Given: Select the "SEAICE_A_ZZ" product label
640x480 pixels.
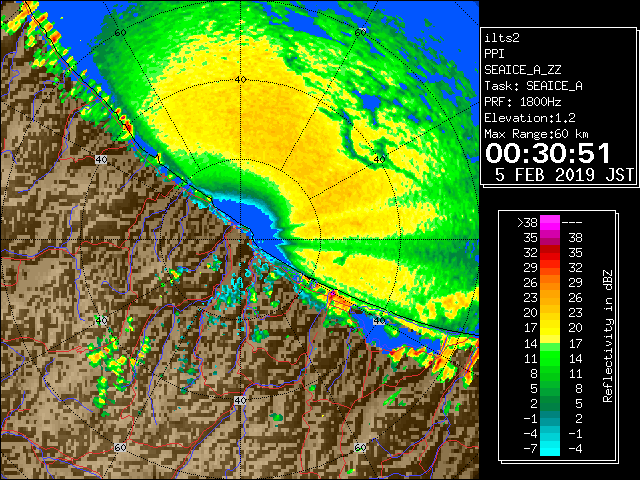Looking at the screenshot, I should click(522, 70).
